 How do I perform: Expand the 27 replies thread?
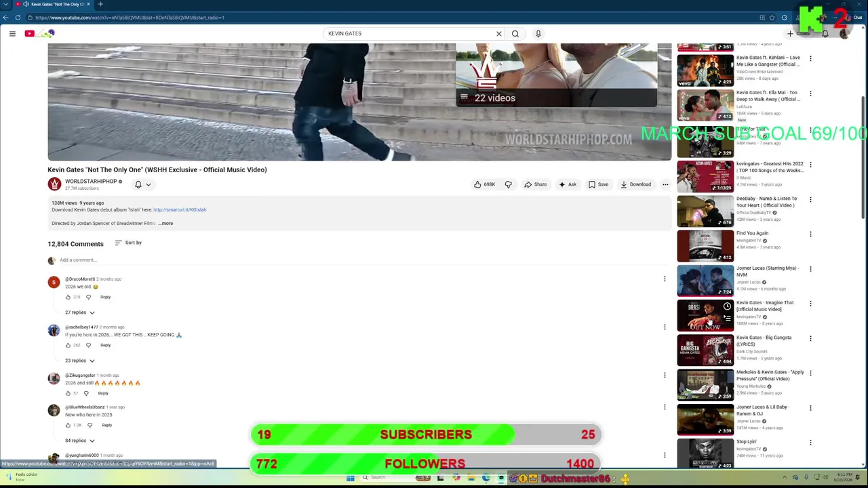tap(80, 312)
